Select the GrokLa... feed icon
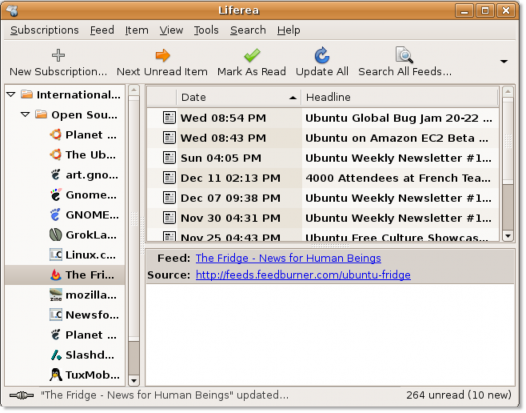The height and width of the screenshot is (413, 526). pos(56,235)
